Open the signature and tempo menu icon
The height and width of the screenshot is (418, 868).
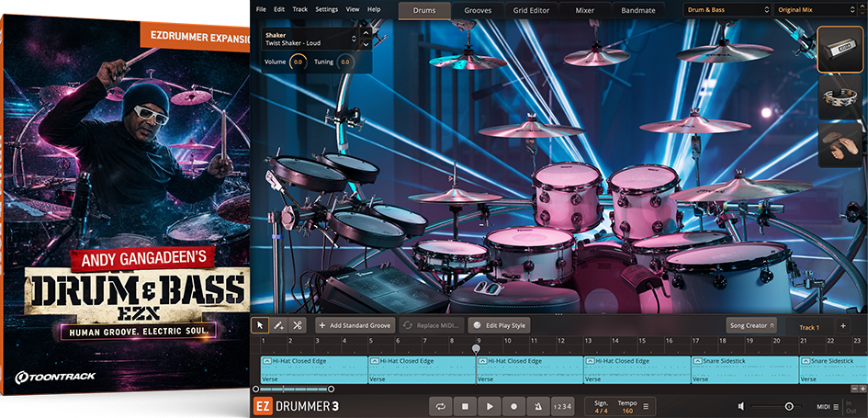pos(646,406)
